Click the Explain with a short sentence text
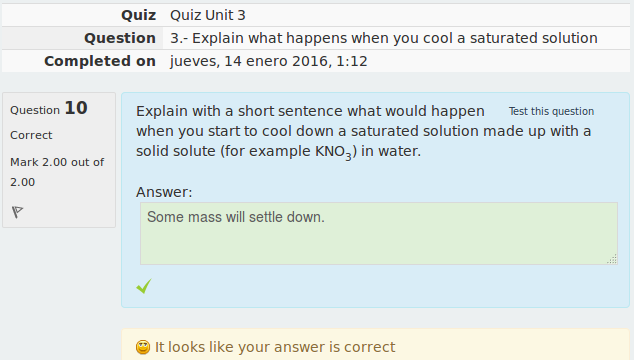Image resolution: width=634 pixels, height=360 pixels. coord(310,111)
